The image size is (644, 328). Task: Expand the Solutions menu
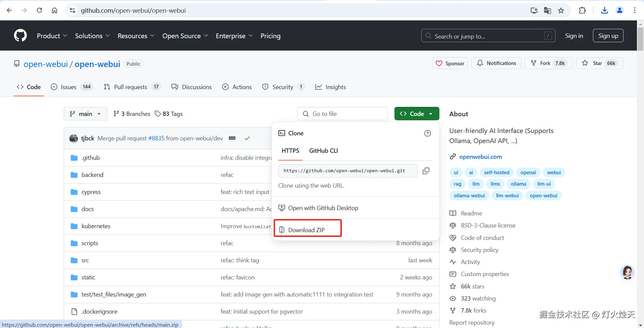pos(92,36)
